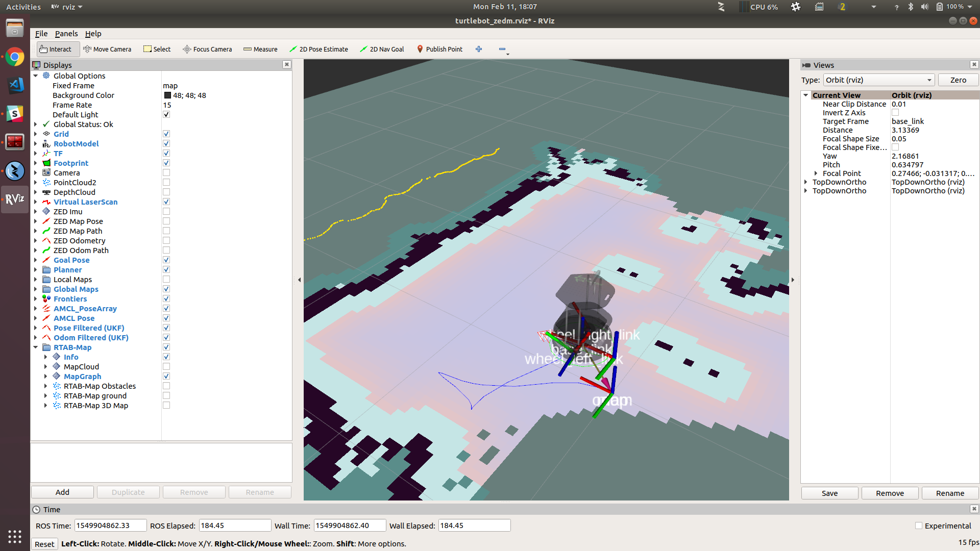Activate the Focus Camera tool
Screen dimensions: 980x551
(207, 49)
